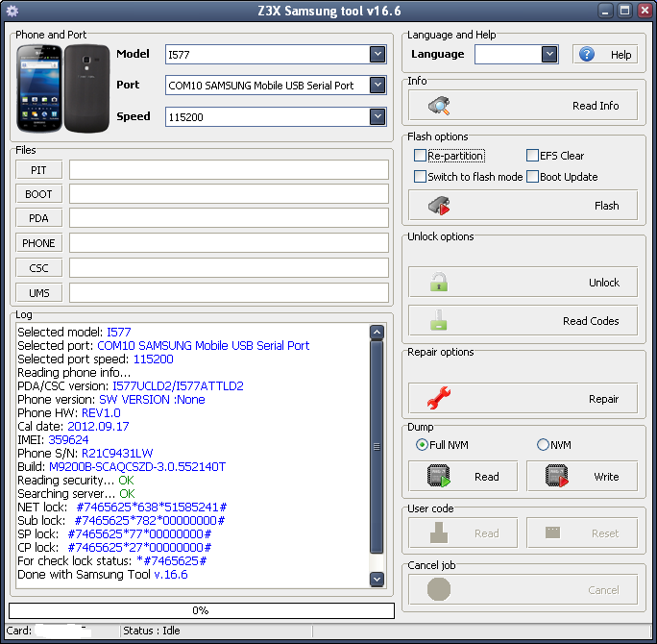Open the Language dropdown
This screenshot has width=657, height=644.
click(x=548, y=55)
